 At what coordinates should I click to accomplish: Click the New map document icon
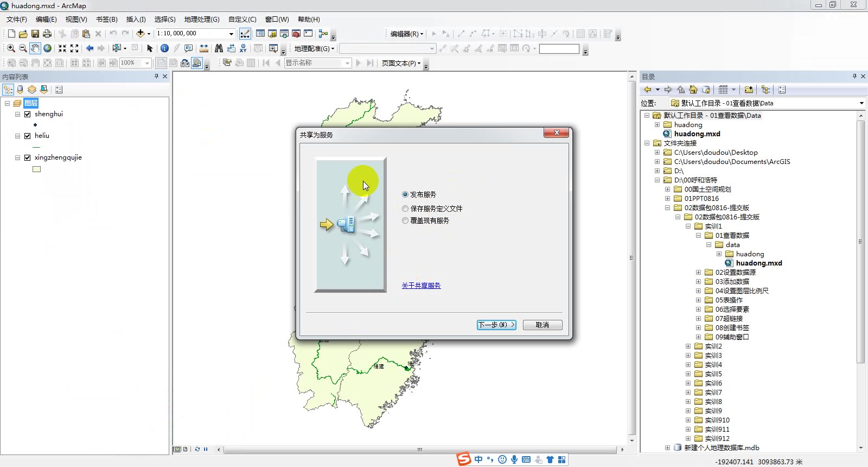tap(11, 34)
